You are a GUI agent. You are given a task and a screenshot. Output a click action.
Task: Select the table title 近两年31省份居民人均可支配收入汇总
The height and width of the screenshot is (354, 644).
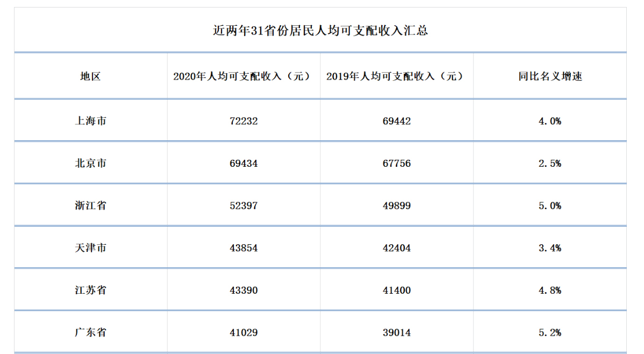point(320,31)
